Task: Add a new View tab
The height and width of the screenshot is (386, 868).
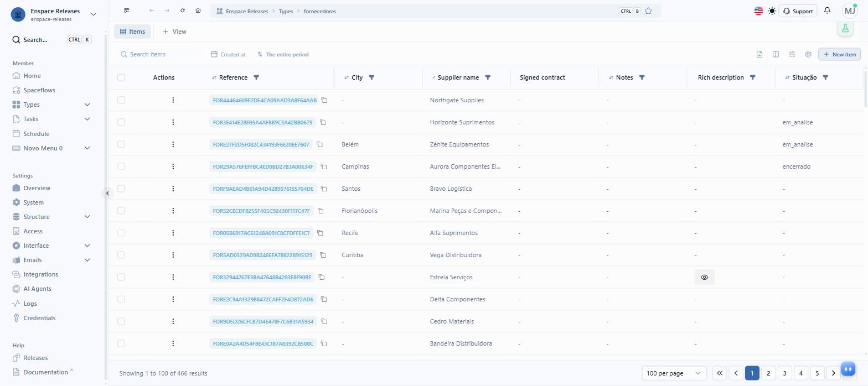Action: coord(174,32)
